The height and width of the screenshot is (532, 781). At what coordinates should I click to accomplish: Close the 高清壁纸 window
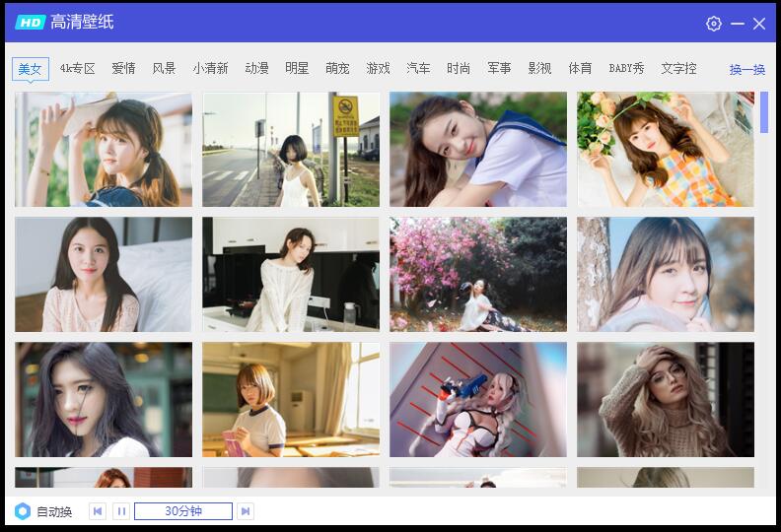759,24
